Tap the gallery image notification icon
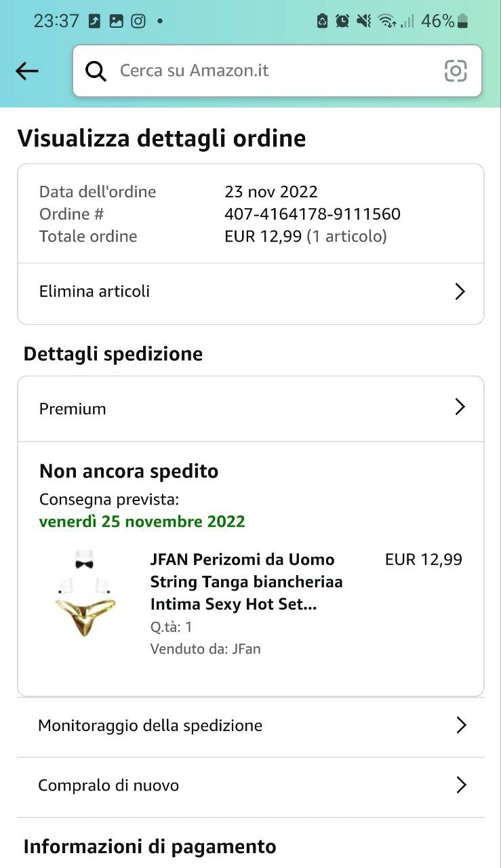 117,21
